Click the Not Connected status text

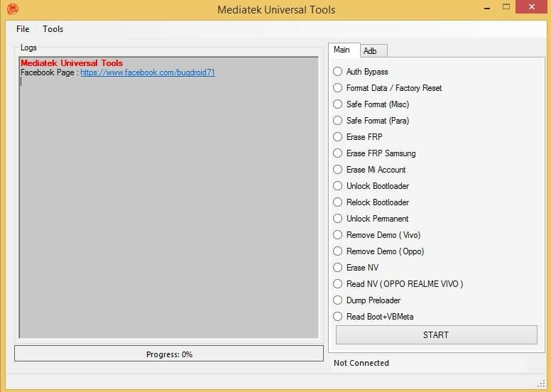click(x=361, y=363)
